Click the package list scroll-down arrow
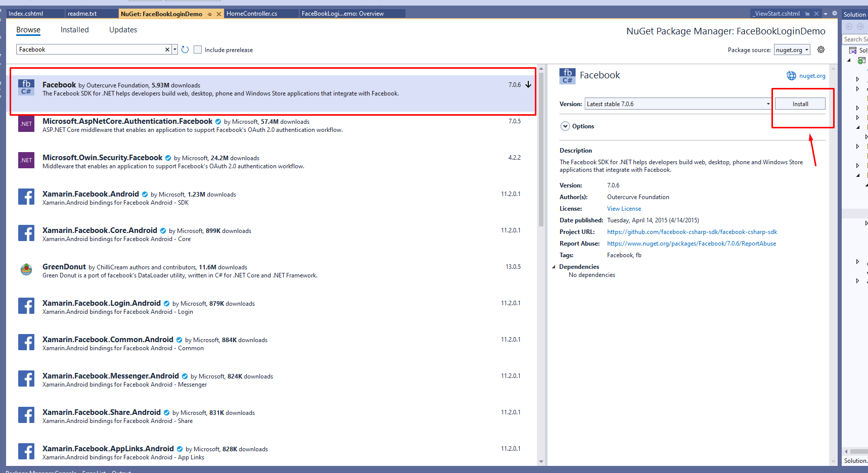This screenshot has width=868, height=473. (541, 461)
